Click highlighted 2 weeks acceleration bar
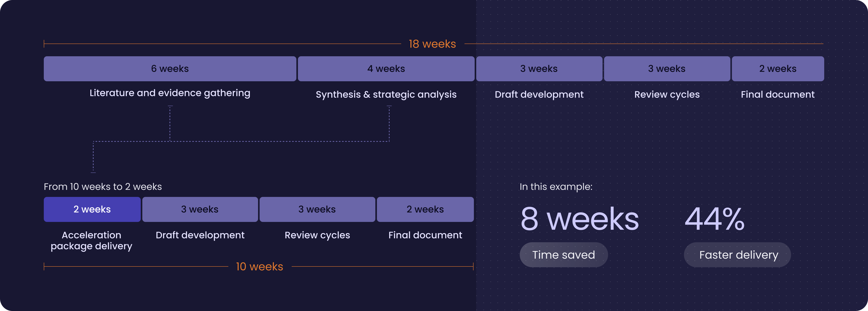This screenshot has width=868, height=311. coord(92,209)
